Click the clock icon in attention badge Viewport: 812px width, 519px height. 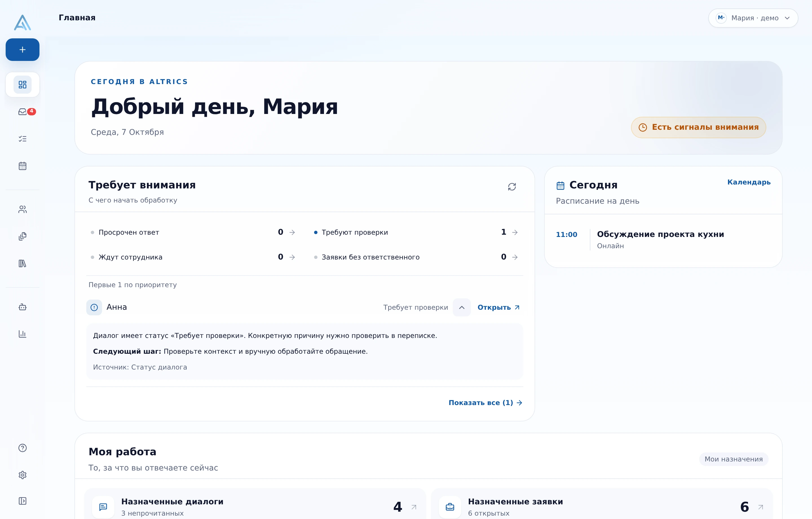click(x=643, y=127)
